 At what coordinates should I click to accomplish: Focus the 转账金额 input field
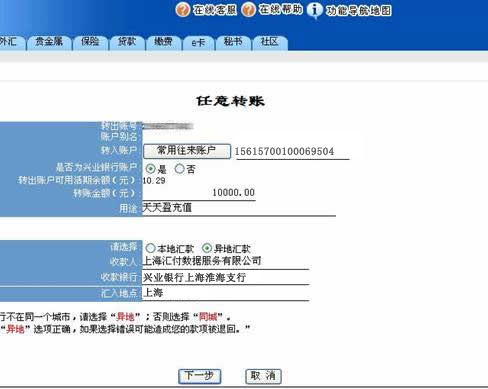pos(199,193)
